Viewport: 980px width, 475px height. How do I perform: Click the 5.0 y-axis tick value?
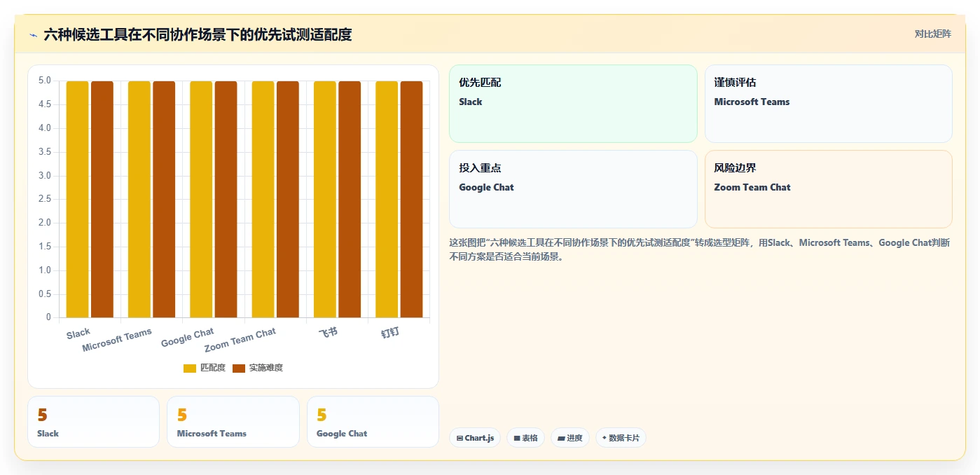coord(45,81)
